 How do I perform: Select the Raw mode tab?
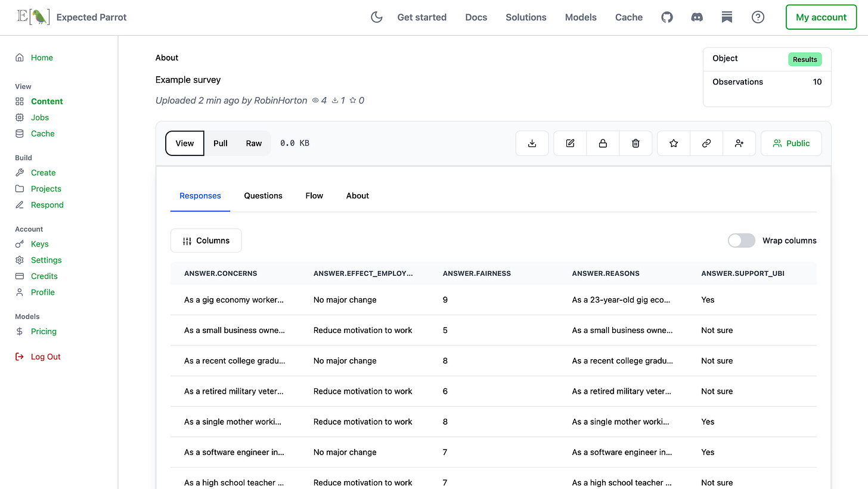pyautogui.click(x=254, y=143)
